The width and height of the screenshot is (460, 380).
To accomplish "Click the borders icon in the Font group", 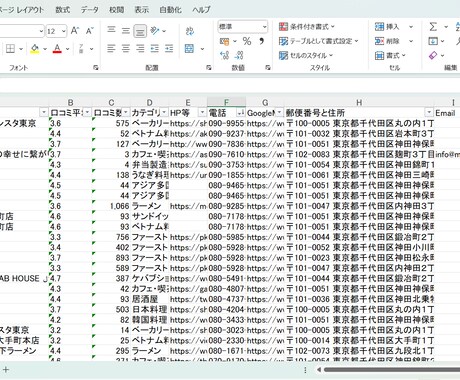I will (10, 49).
